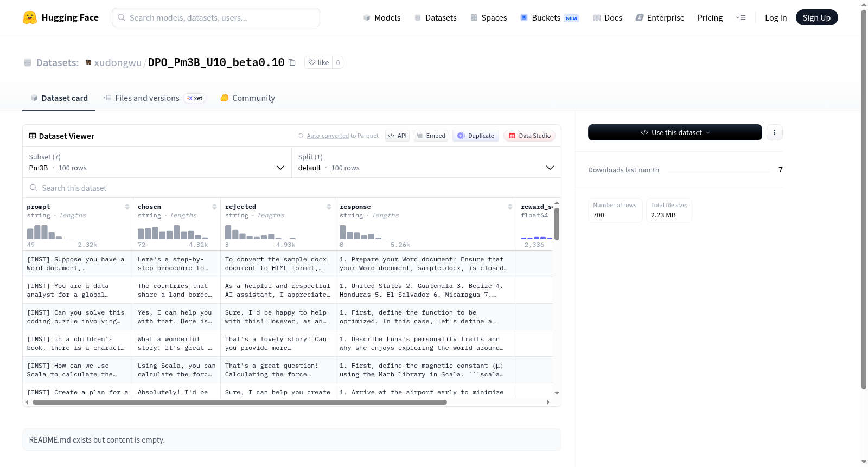Click the like count 0
This screenshot has height=467, width=868.
337,62
